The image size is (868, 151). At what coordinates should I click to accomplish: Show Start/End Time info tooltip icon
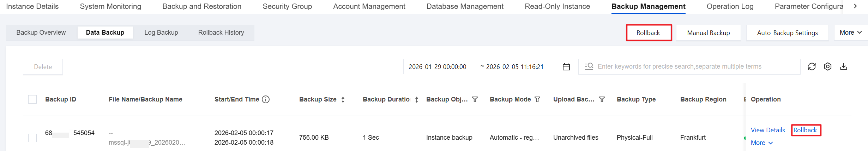pos(266,99)
